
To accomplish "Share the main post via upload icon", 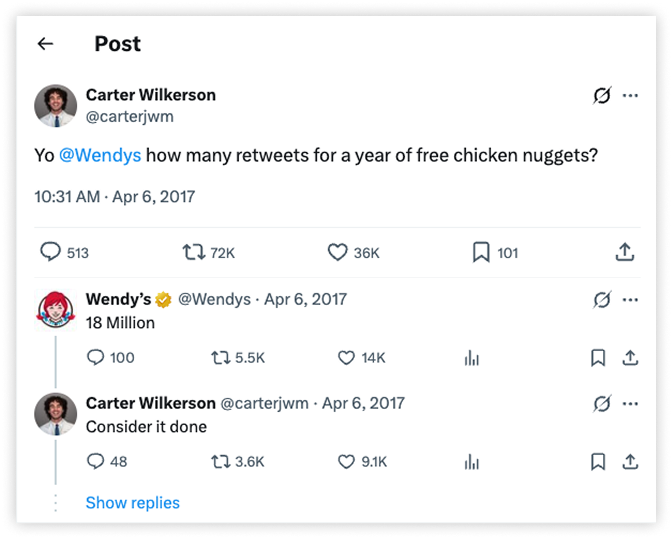I will point(625,253).
